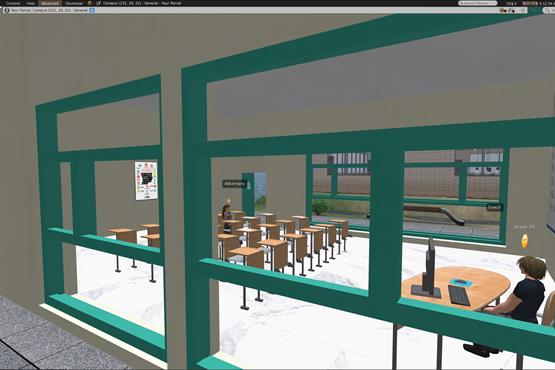Viewport: 555px width, 370px height.
Task: Click the yellow smiley face icon
Action: coord(525,241)
